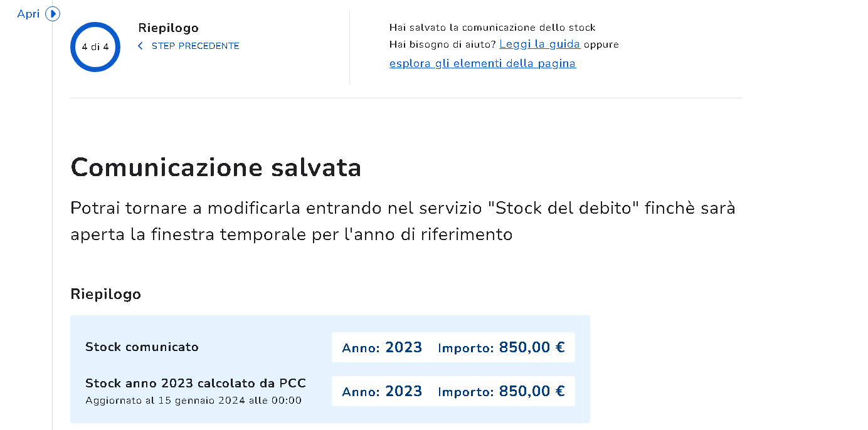
Task: Select the Stock anno 2023 calcolato da PCC label
Action: pos(196,383)
